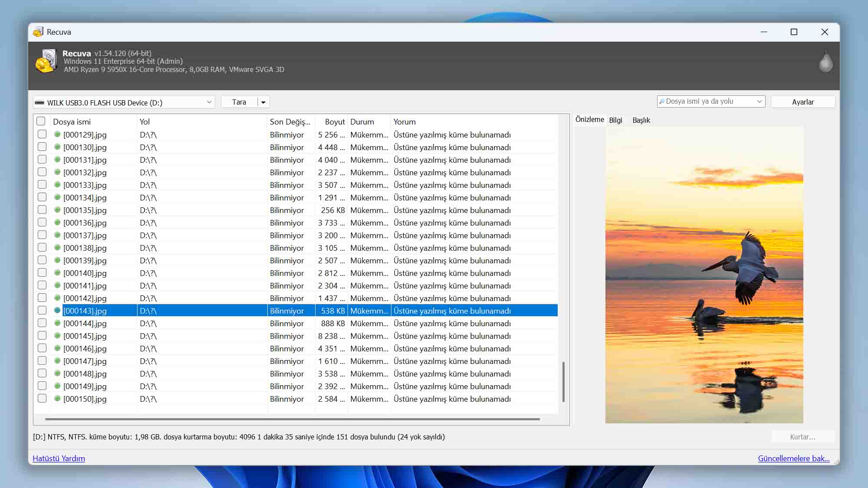
Task: Click the green status dot of [000150].jpg
Action: [57, 399]
